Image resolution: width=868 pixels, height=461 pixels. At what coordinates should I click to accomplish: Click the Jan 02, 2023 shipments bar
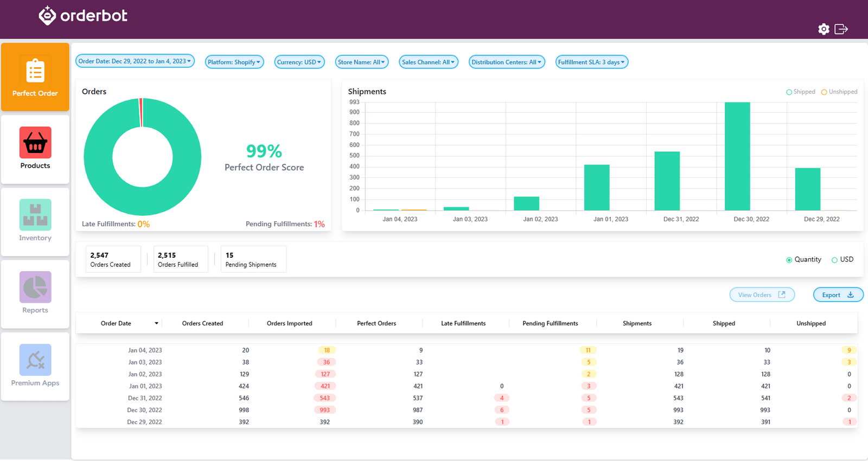[x=526, y=203]
